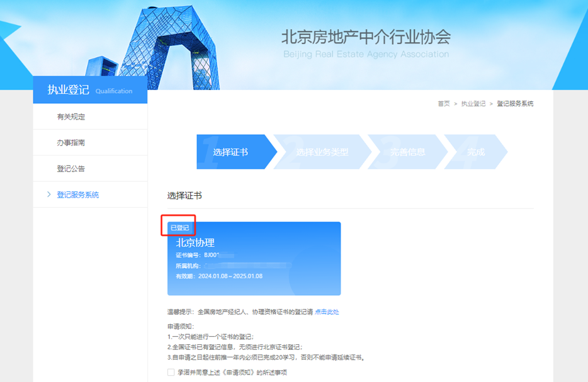Click the note about 20学习 requirement
Viewport: 588px width, 382px height.
pyautogui.click(x=266, y=357)
